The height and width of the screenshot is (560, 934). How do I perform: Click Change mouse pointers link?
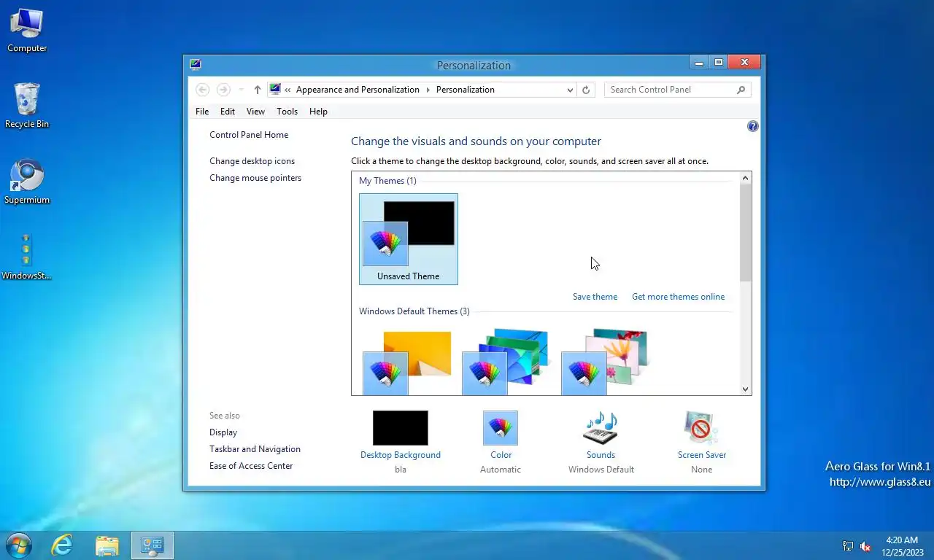(x=255, y=178)
